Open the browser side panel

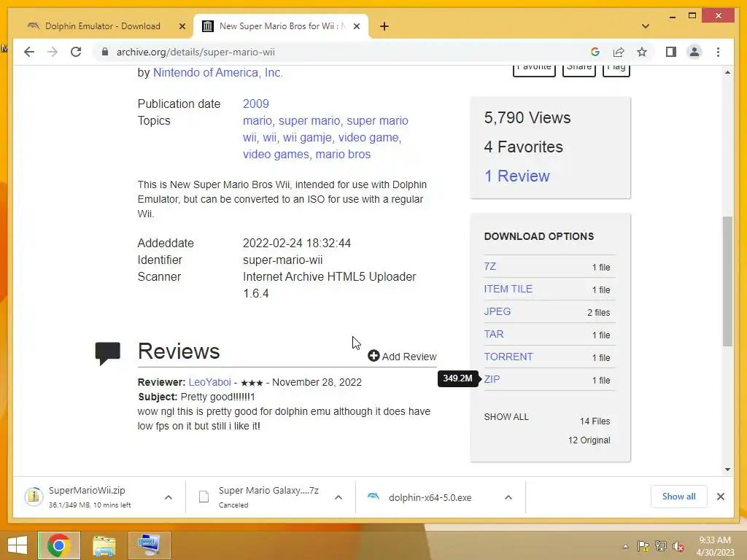tap(671, 52)
